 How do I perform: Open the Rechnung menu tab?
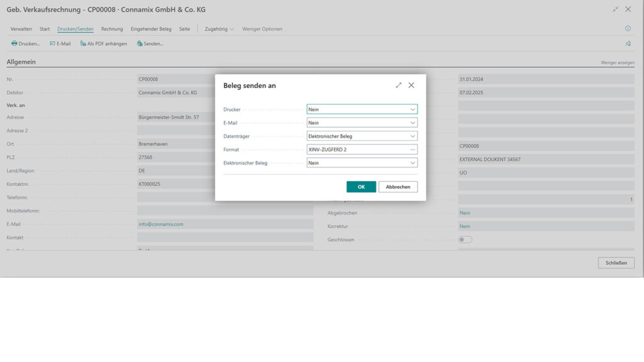pyautogui.click(x=112, y=29)
